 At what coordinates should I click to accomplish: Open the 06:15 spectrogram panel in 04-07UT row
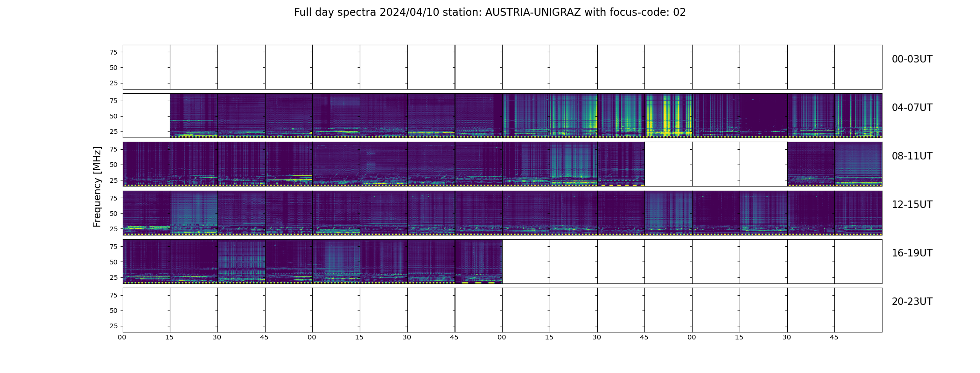tap(574, 116)
